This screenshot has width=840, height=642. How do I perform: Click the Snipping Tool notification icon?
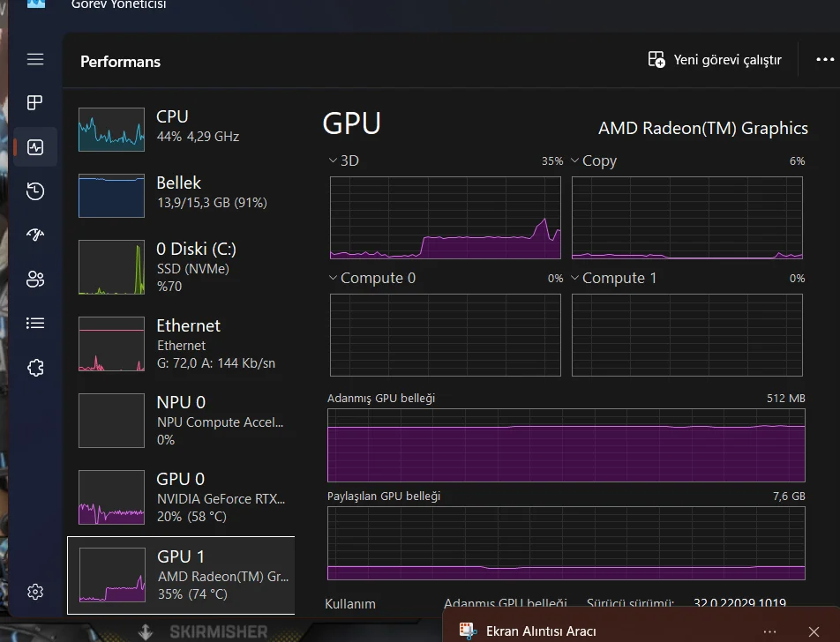tap(468, 631)
